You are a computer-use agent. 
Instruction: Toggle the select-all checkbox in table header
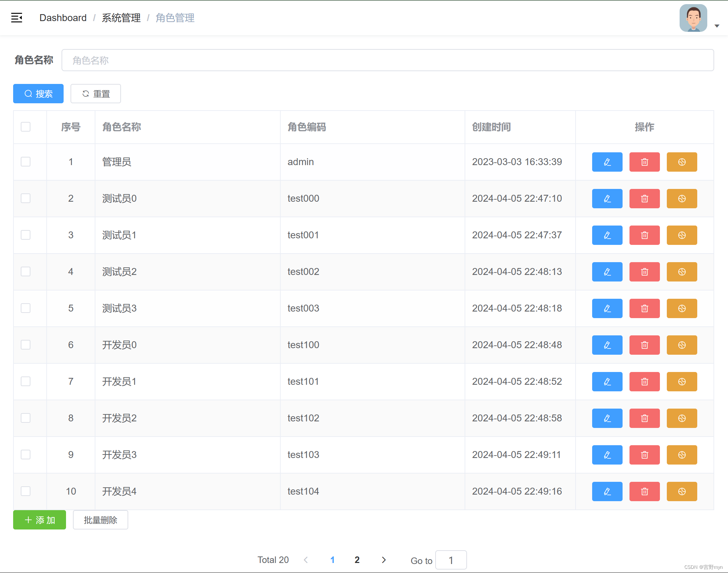click(26, 127)
